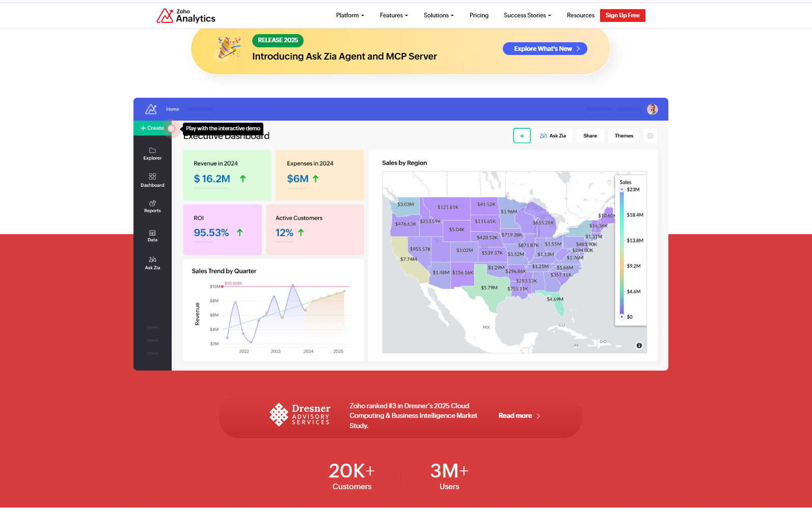Click the $6M expenses value
812x508 pixels.
(297, 179)
